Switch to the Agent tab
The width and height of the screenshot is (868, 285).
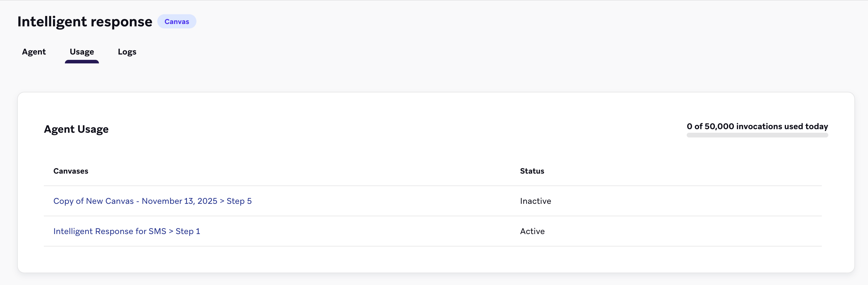(34, 52)
